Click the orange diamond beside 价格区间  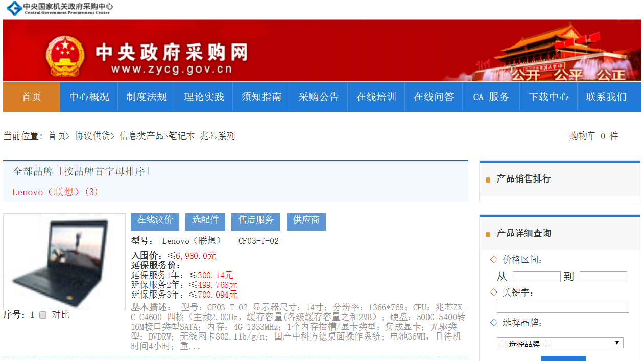(x=494, y=260)
